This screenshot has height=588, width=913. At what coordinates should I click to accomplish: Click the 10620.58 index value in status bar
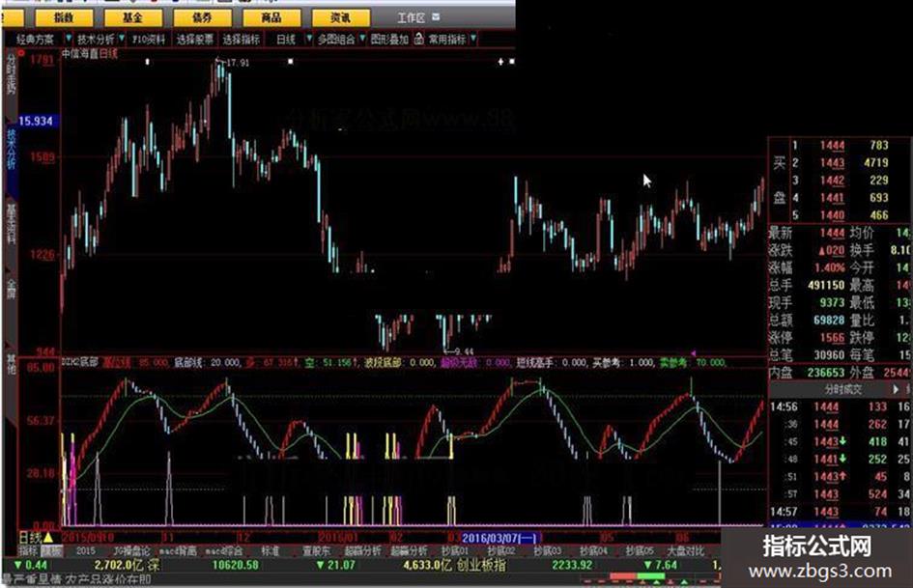235,565
